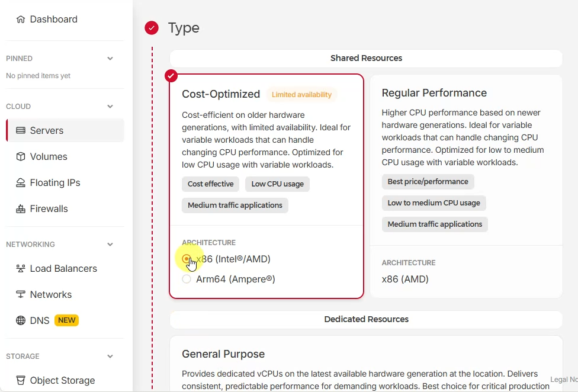Click the Networks icon
The height and width of the screenshot is (392, 578).
pos(21,295)
